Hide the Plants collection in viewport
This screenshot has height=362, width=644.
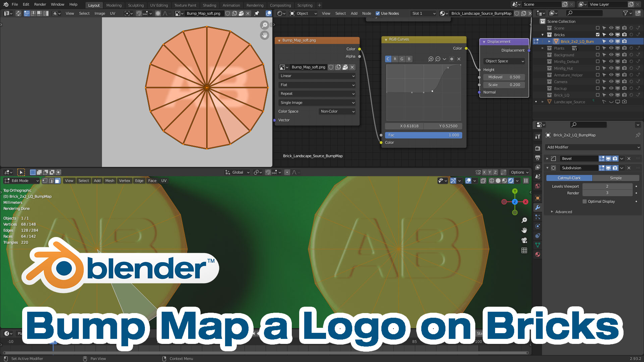click(611, 48)
